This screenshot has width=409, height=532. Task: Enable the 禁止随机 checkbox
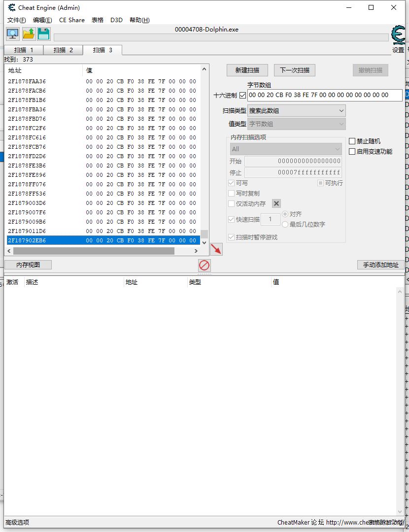click(352, 141)
